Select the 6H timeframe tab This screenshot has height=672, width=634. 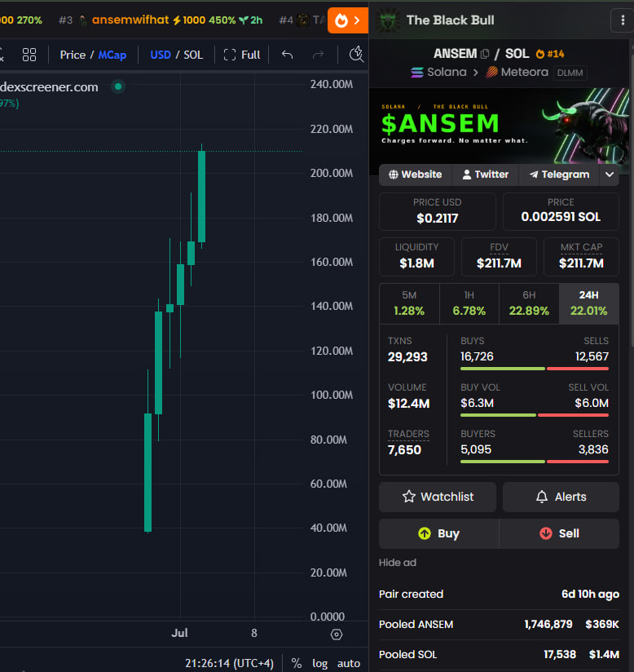pyautogui.click(x=529, y=303)
